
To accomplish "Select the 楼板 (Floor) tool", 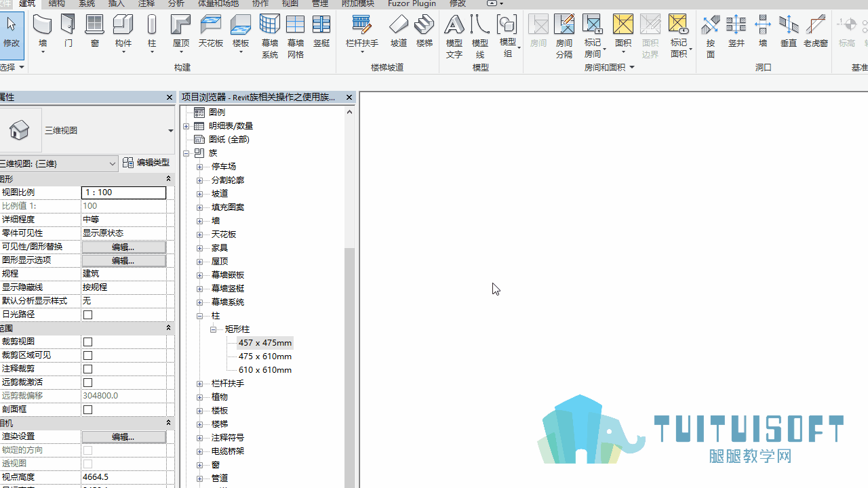I will point(241,34).
